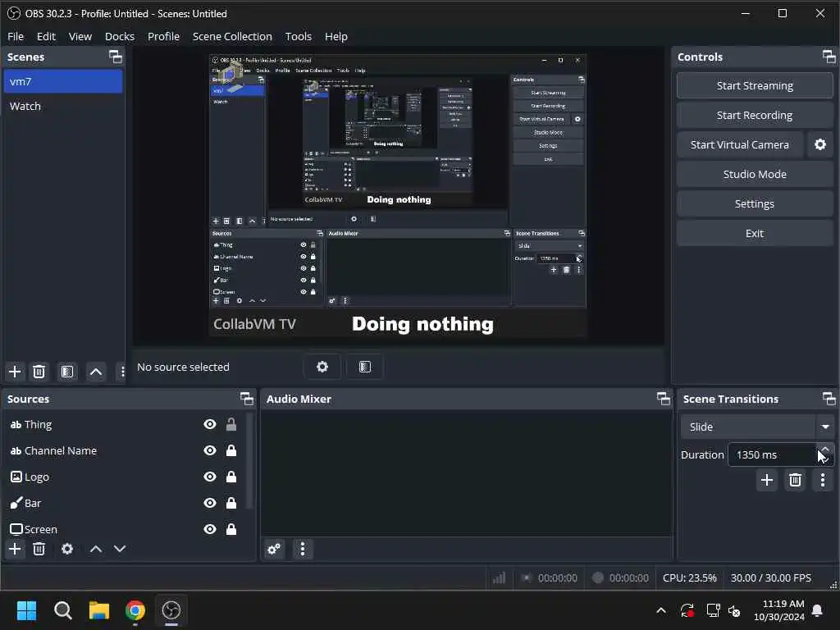Start the Virtual Camera
Screen dimensions: 840x630
(x=740, y=144)
